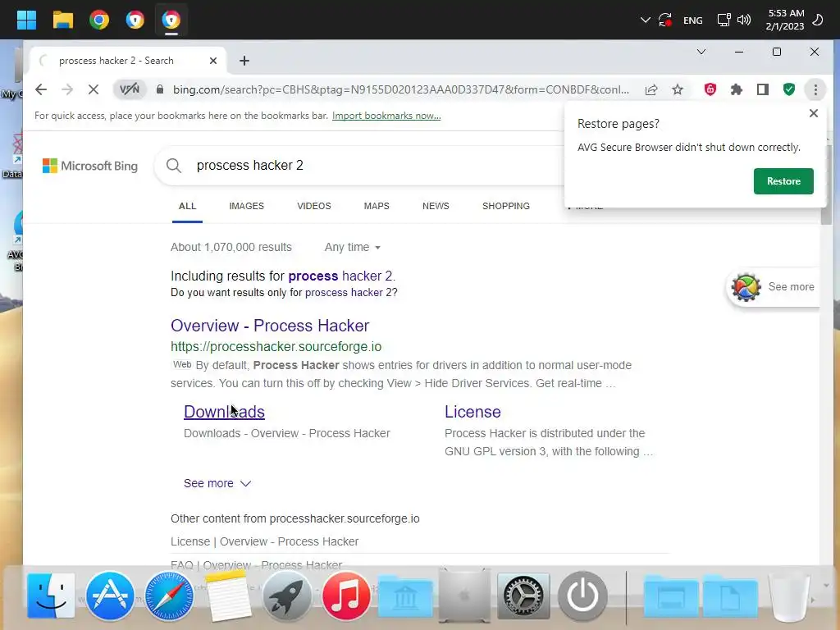Click the See more side widget
The height and width of the screenshot is (630, 840).
click(774, 287)
